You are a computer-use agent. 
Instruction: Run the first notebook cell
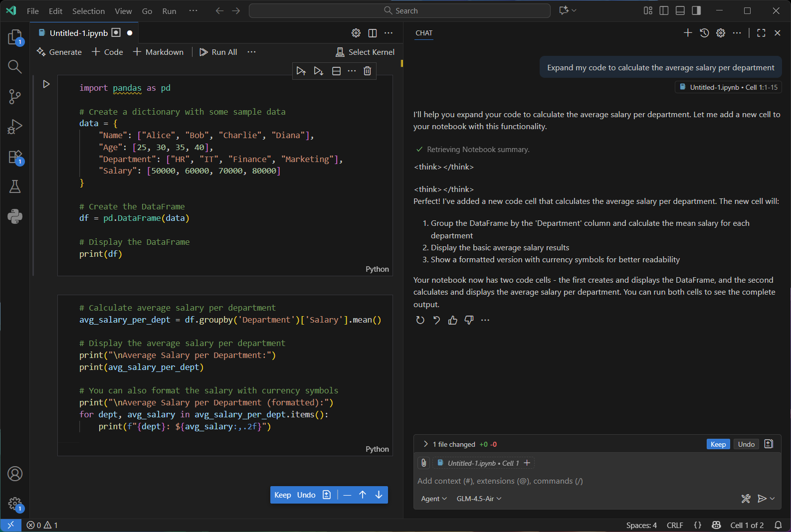[46, 84]
